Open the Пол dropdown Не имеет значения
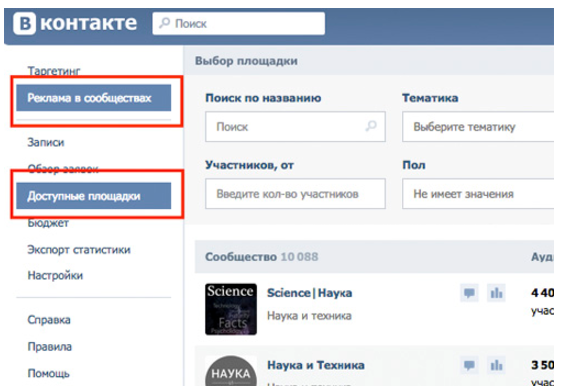562x386 pixels. 478,194
